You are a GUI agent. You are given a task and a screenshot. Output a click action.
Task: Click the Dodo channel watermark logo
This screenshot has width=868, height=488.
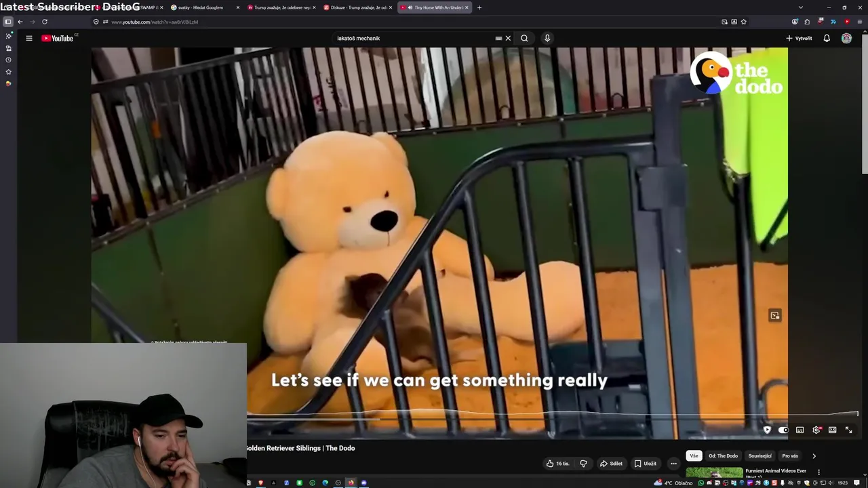tap(736, 73)
